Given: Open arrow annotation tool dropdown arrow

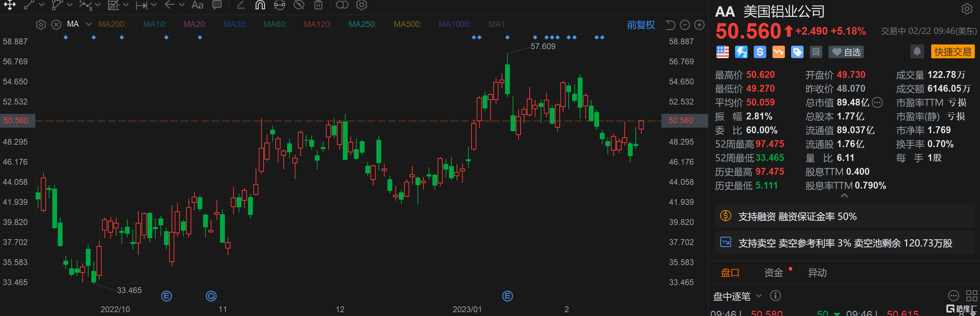Looking at the screenshot, I should tap(182, 5).
